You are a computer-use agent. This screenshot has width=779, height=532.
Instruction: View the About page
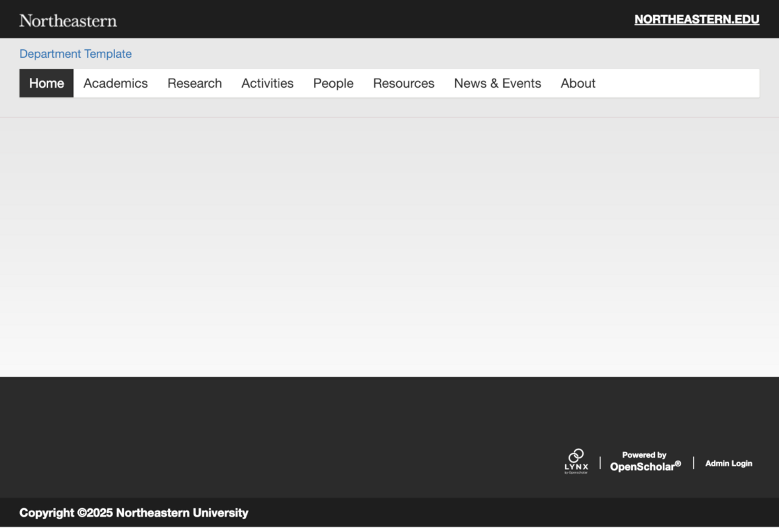coord(578,83)
